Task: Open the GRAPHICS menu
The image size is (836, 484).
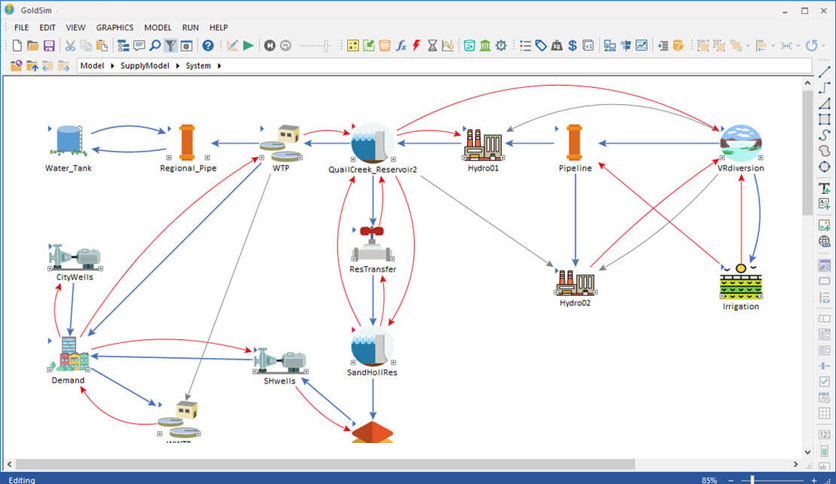Action: click(115, 28)
